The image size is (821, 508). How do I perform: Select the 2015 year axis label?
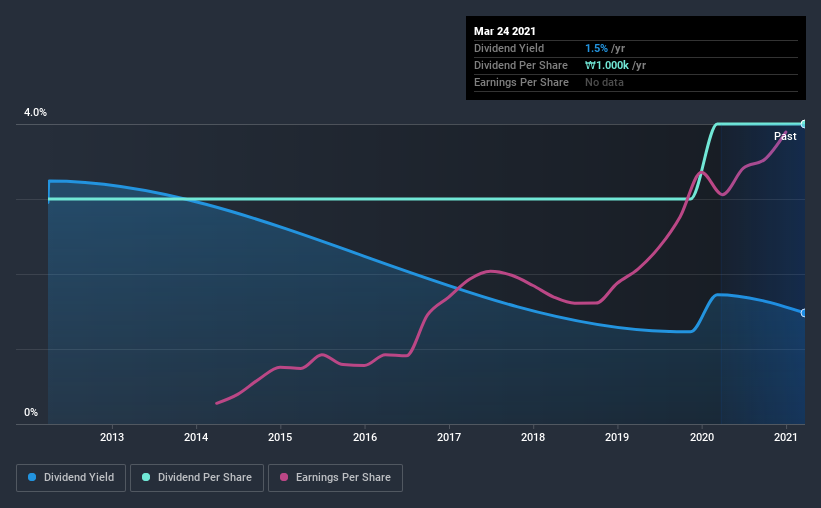(x=280, y=437)
